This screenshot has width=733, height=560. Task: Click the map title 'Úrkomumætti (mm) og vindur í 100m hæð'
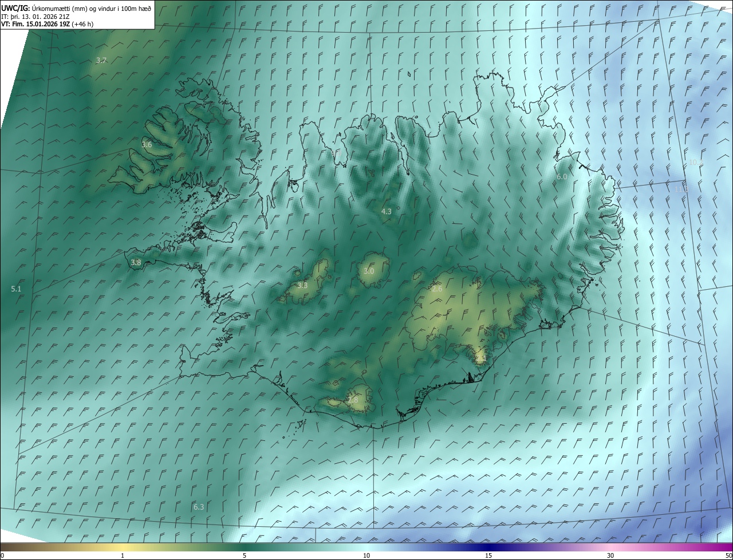(x=91, y=8)
